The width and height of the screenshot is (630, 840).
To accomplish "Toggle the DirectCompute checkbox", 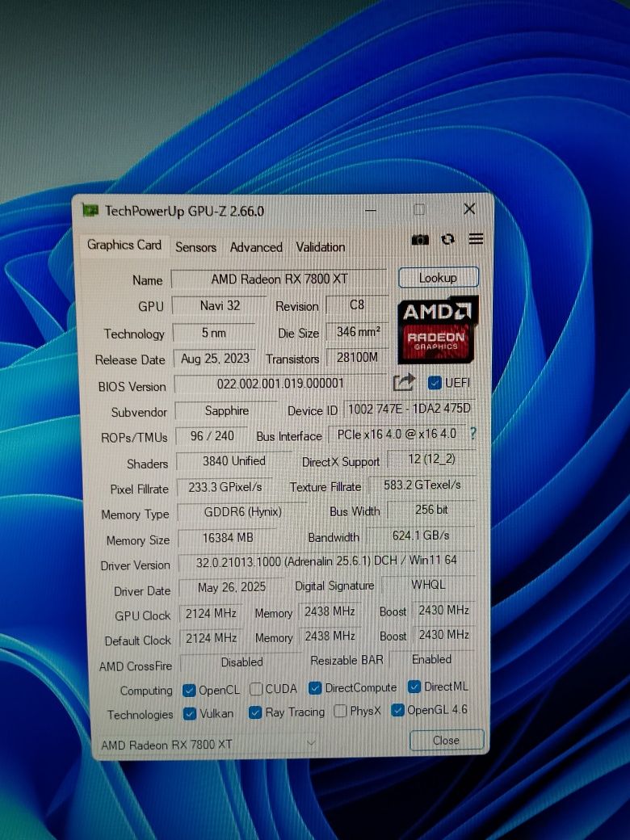I will pyautogui.click(x=315, y=687).
